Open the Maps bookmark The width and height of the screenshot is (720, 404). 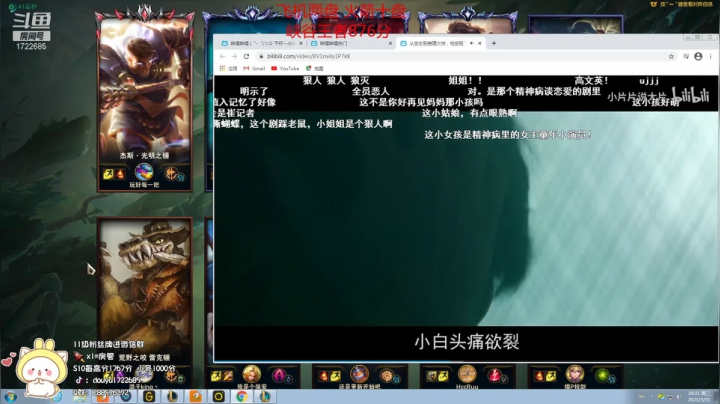pyautogui.click(x=315, y=68)
